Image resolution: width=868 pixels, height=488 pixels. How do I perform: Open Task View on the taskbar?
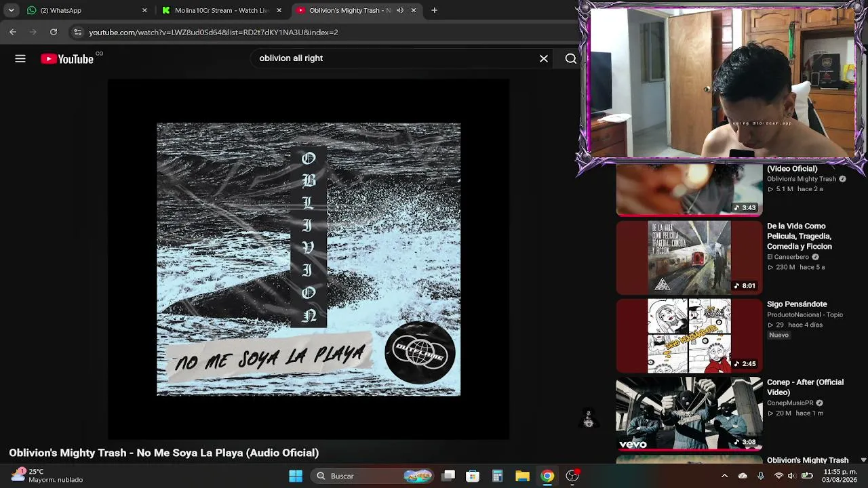coord(448,476)
